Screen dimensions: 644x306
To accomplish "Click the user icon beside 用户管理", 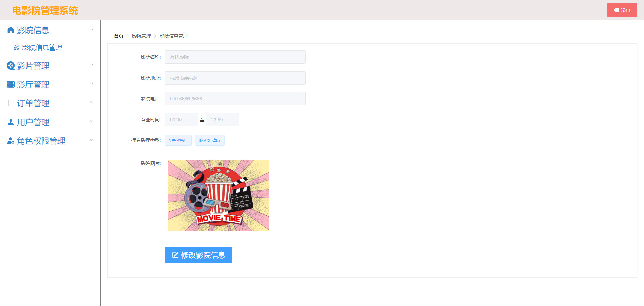I will (x=11, y=122).
